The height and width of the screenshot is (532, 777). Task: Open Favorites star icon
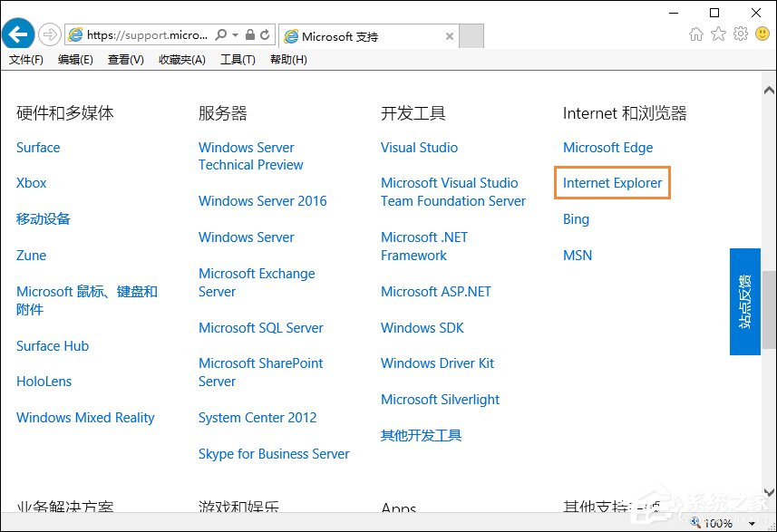pos(718,34)
